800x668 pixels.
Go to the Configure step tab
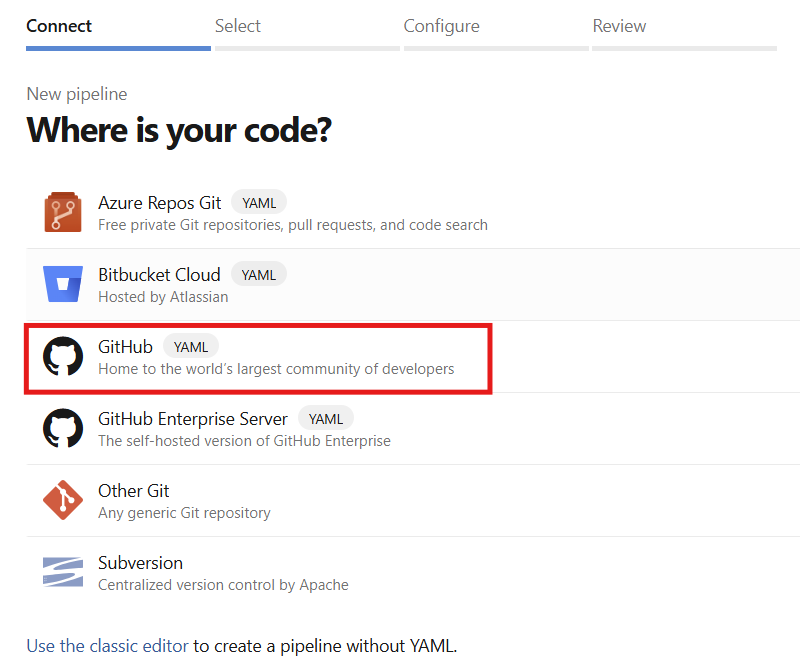[x=441, y=26]
